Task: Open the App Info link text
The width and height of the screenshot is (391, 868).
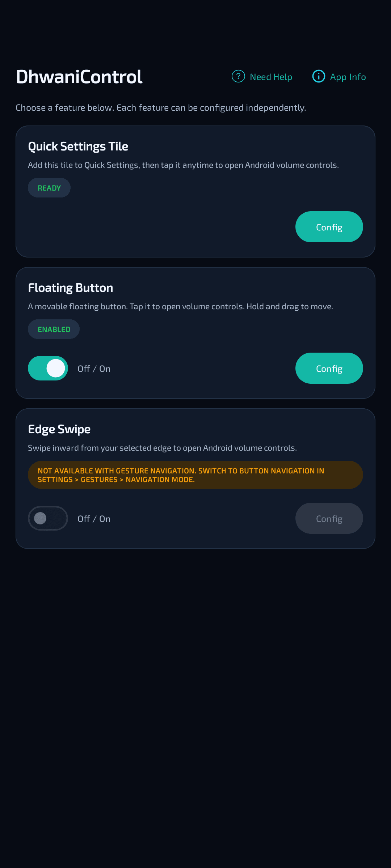Action: pyautogui.click(x=348, y=77)
